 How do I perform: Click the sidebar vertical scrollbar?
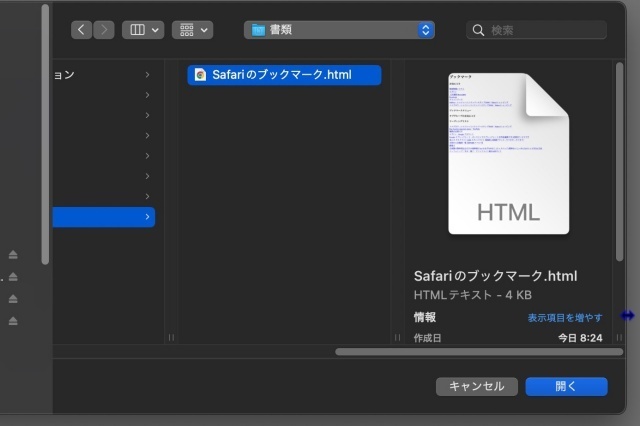click(x=45, y=134)
